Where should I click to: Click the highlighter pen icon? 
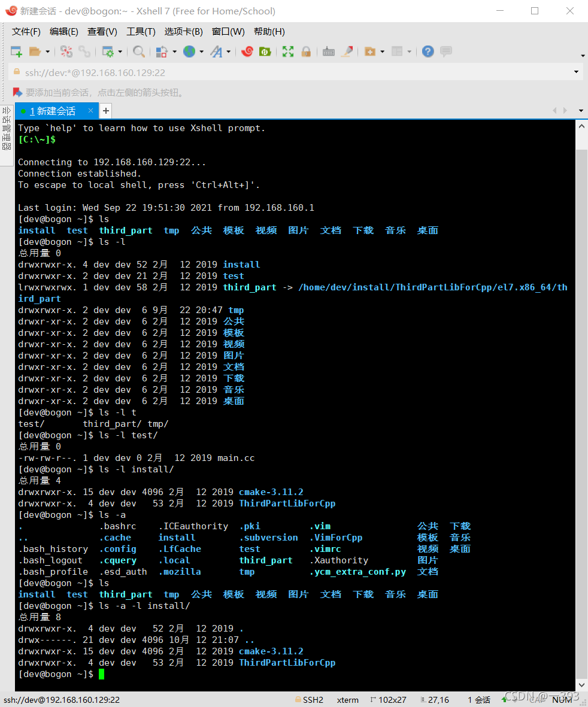coord(347,51)
